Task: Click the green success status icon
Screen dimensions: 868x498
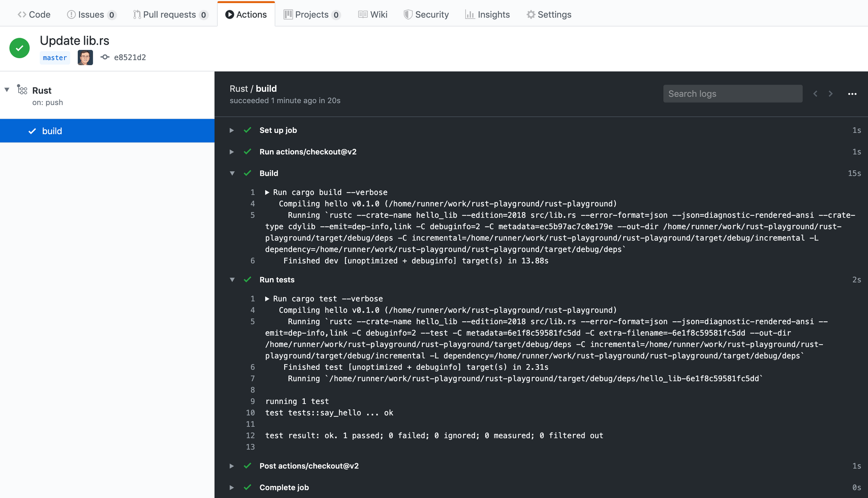Action: coord(20,48)
